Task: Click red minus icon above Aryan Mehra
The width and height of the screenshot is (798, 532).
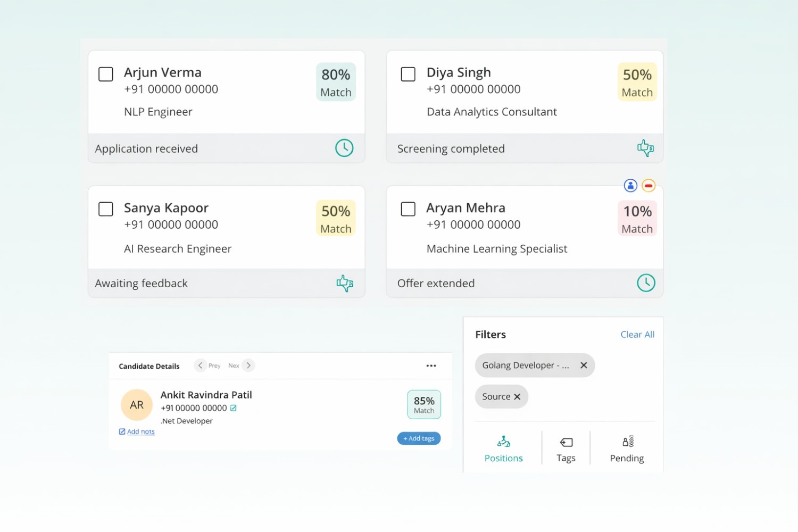Action: pyautogui.click(x=648, y=186)
